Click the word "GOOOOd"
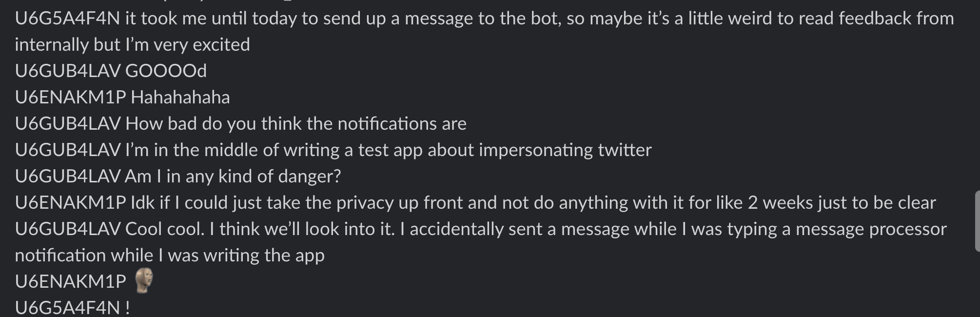This screenshot has height=317, width=980. pyautogui.click(x=166, y=71)
